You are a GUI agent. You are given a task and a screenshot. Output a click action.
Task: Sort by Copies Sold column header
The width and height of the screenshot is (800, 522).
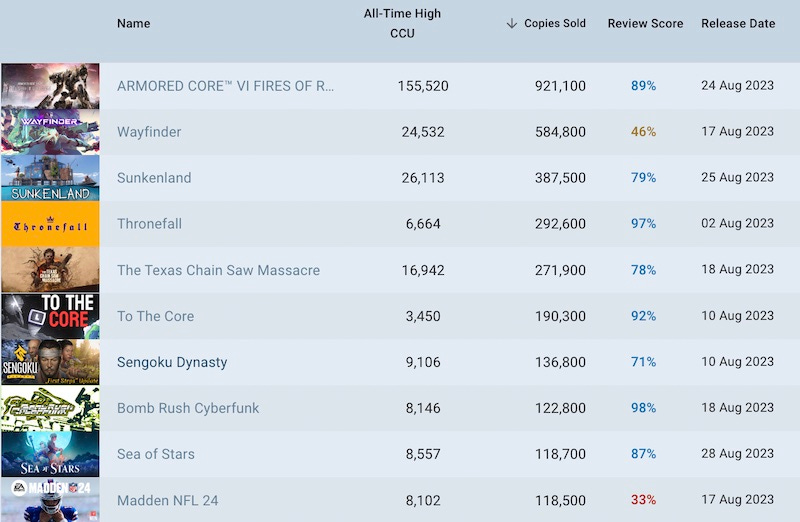(x=555, y=23)
